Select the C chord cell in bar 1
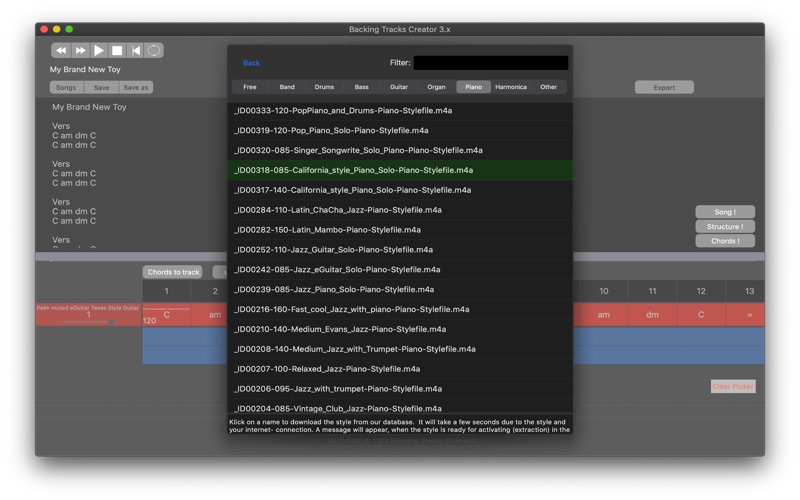This screenshot has height=500, width=800. point(166,315)
